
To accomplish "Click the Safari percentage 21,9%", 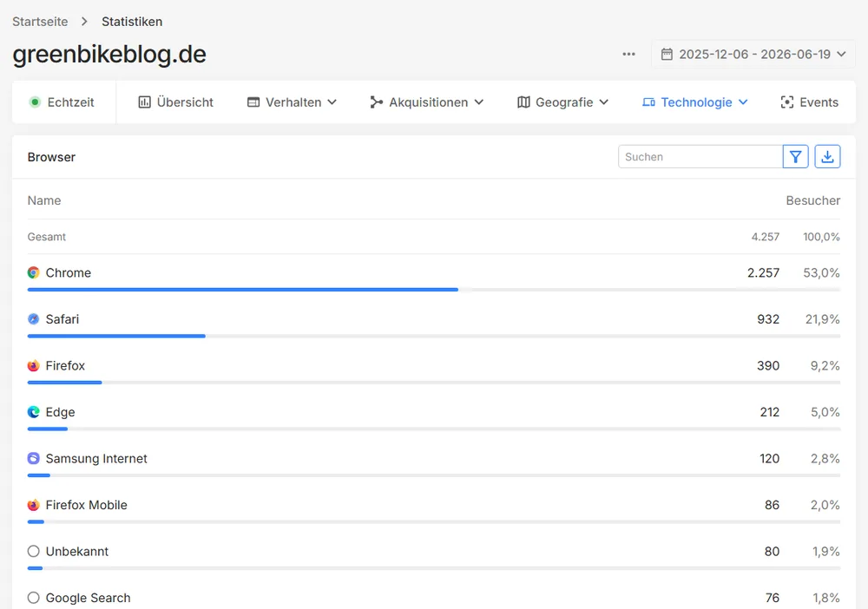I will 822,319.
